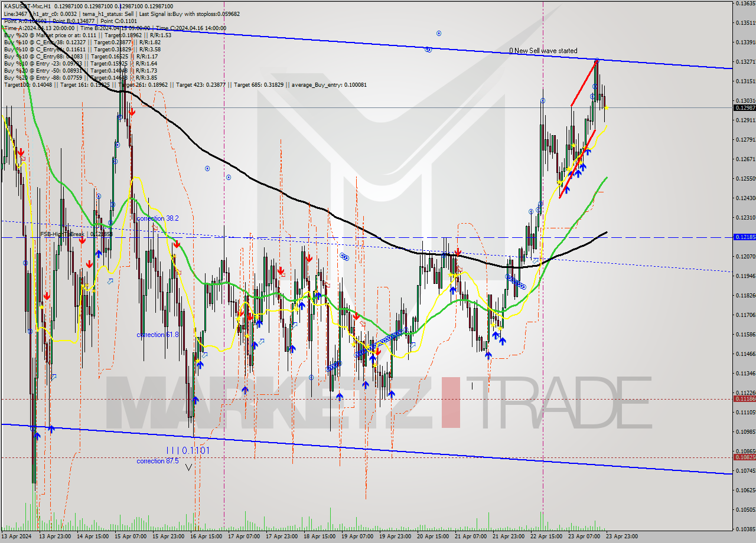Click the '| | | 0.1101' price label
756x543 pixels.
[x=187, y=450]
